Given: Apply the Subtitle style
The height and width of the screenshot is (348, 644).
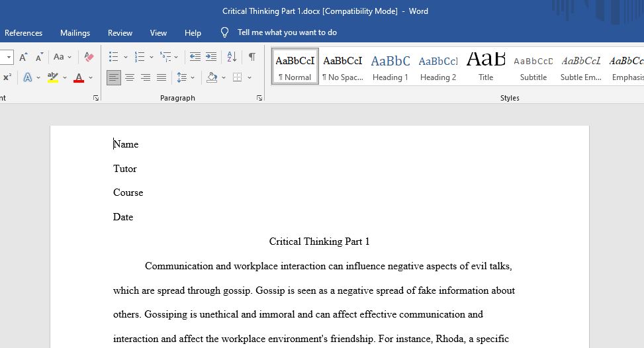Looking at the screenshot, I should 533,66.
